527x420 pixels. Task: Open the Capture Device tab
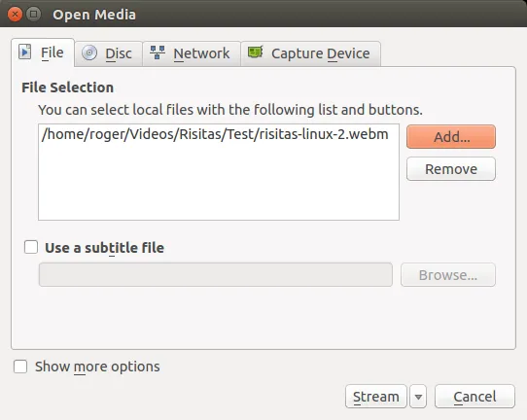point(310,53)
